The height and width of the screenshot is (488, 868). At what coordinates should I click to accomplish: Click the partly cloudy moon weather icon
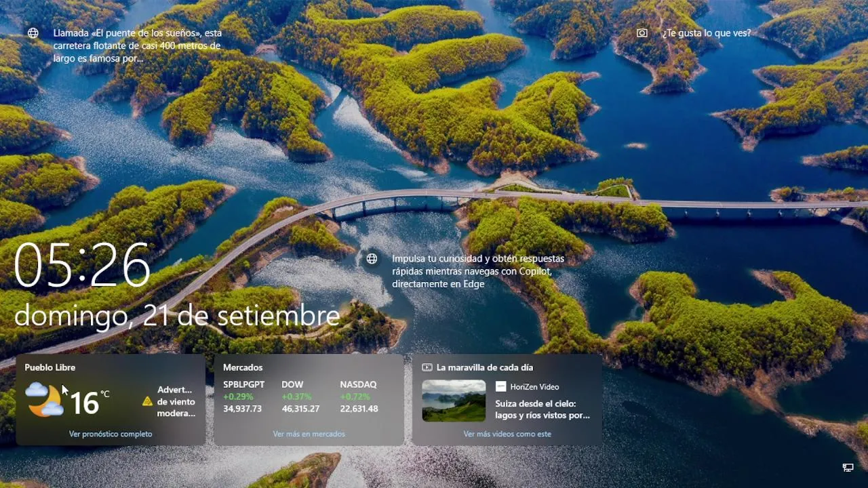(x=45, y=399)
